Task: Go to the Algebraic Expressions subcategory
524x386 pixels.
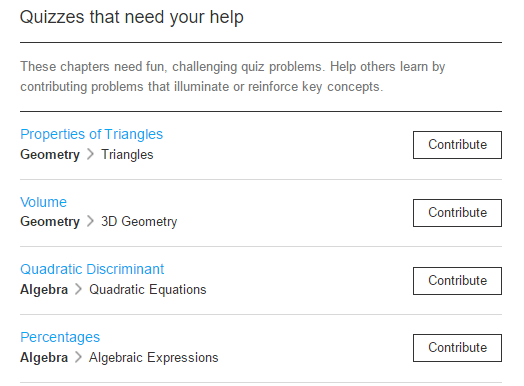Action: (x=154, y=358)
